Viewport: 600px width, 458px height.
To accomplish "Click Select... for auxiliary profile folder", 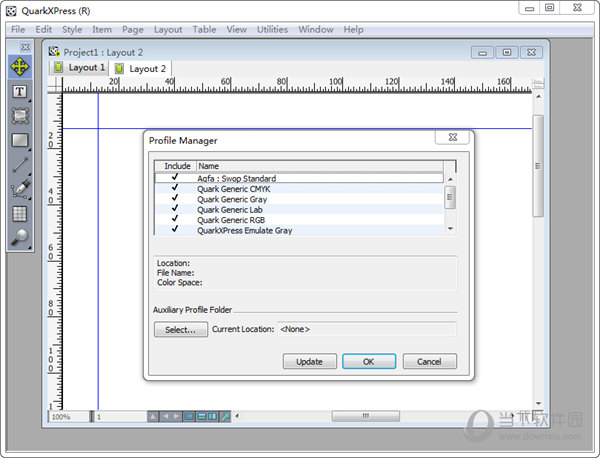I will pyautogui.click(x=181, y=329).
